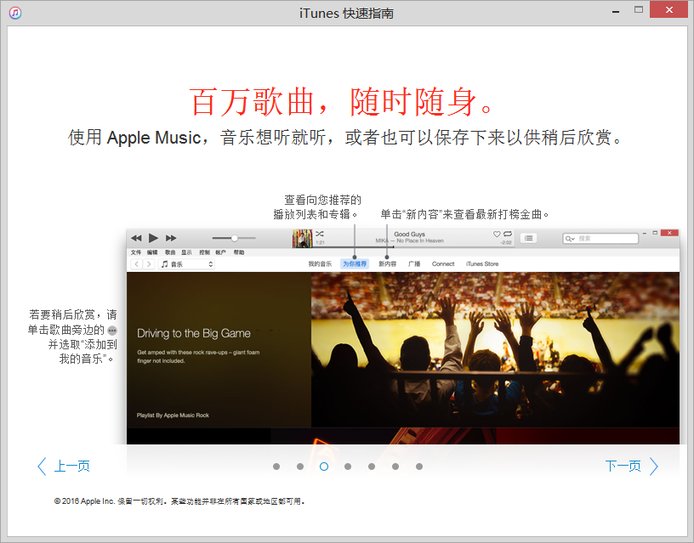Open the 控制 menu

click(204, 252)
